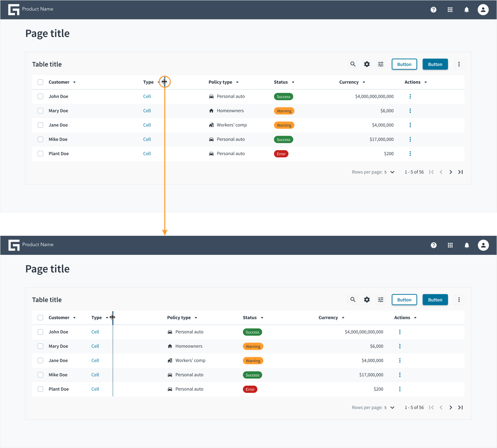The height and width of the screenshot is (448, 497).
Task: Select all rows checkbox in the upper table
Action: [x=40, y=82]
